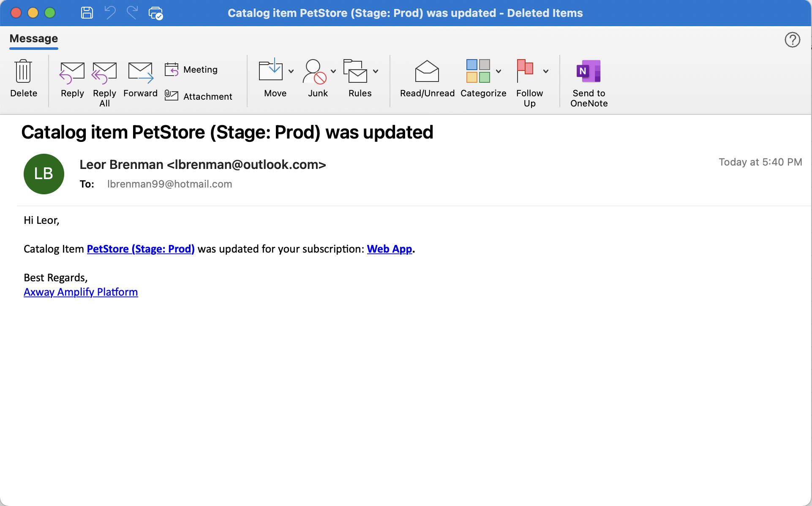The height and width of the screenshot is (506, 812).
Task: Open the Web App subscription link
Action: 389,249
